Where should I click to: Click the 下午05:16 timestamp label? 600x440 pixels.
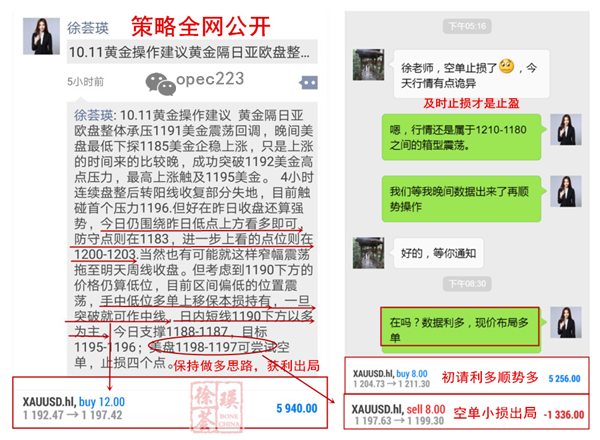click(467, 26)
